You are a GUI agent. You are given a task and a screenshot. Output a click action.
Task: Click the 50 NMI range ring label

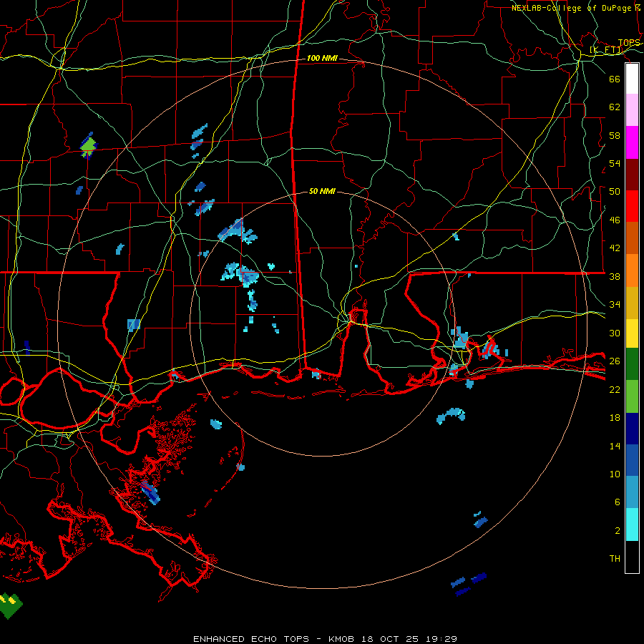point(322,191)
